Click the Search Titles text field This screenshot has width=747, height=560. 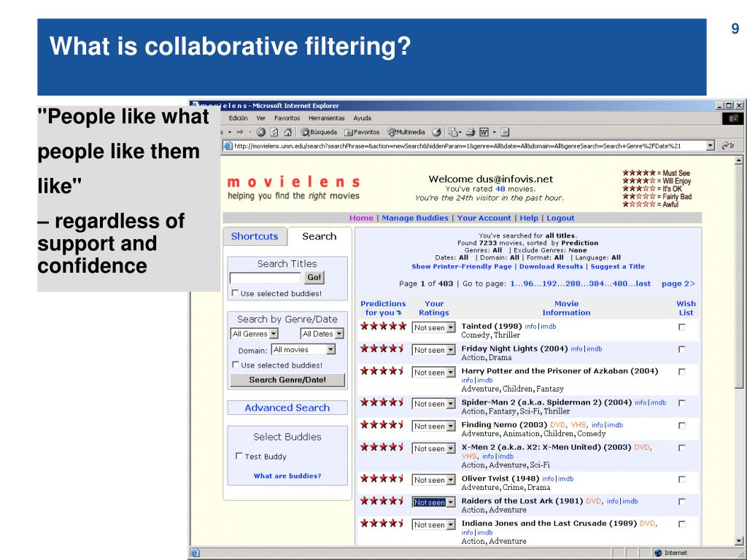(266, 278)
